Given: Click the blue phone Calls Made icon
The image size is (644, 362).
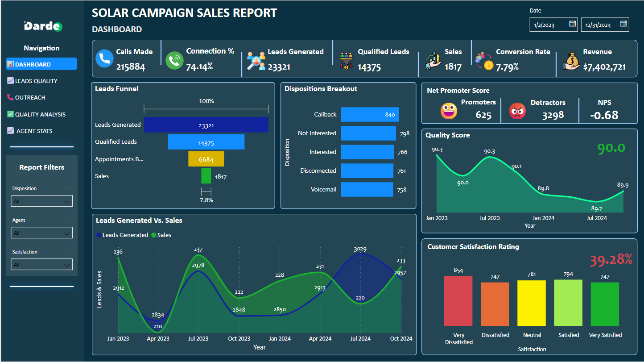Looking at the screenshot, I should (105, 59).
